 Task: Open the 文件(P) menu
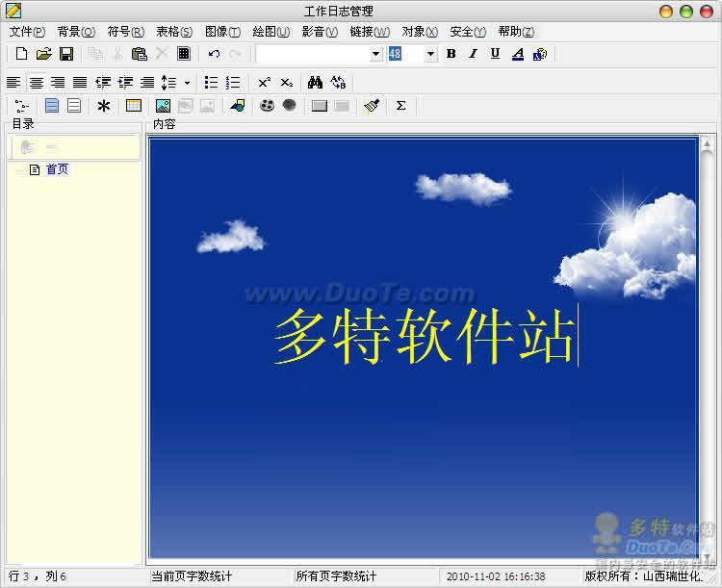pyautogui.click(x=27, y=32)
